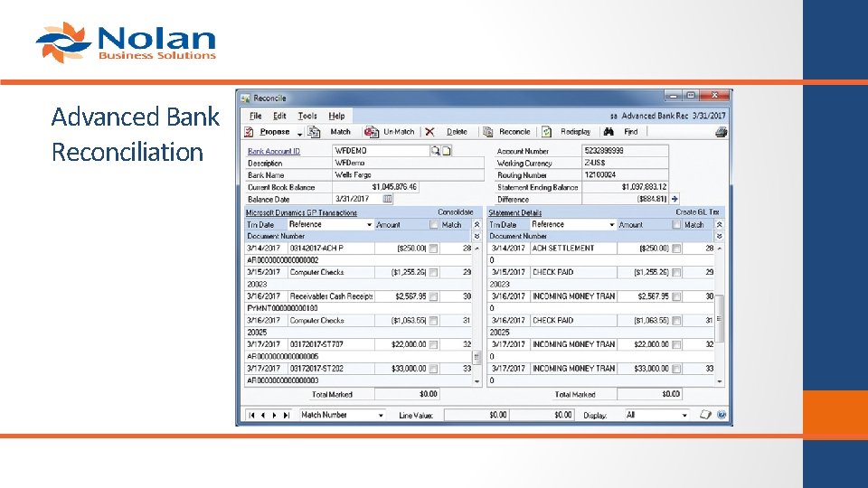Screen dimensions: 868x488
Task: Click the note icon beside WFDEMO
Action: [x=447, y=151]
